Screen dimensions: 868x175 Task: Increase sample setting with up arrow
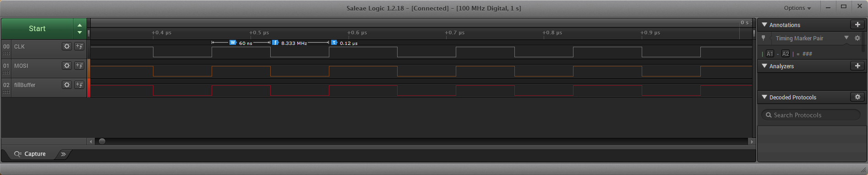point(80,25)
